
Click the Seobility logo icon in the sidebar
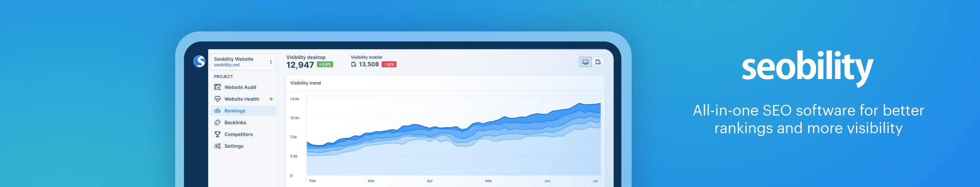pyautogui.click(x=199, y=61)
